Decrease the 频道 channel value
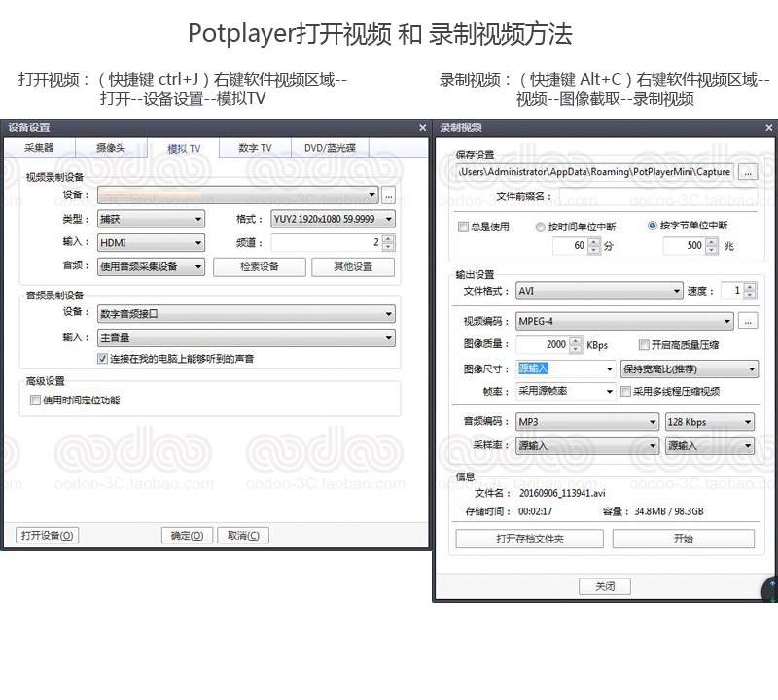778x700 pixels. pos(388,247)
